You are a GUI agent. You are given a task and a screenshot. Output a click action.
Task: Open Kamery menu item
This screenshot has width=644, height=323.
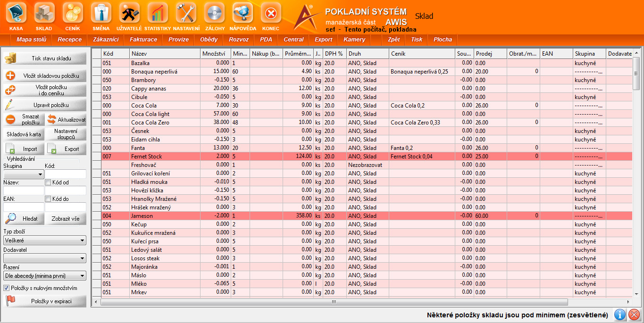pos(354,40)
